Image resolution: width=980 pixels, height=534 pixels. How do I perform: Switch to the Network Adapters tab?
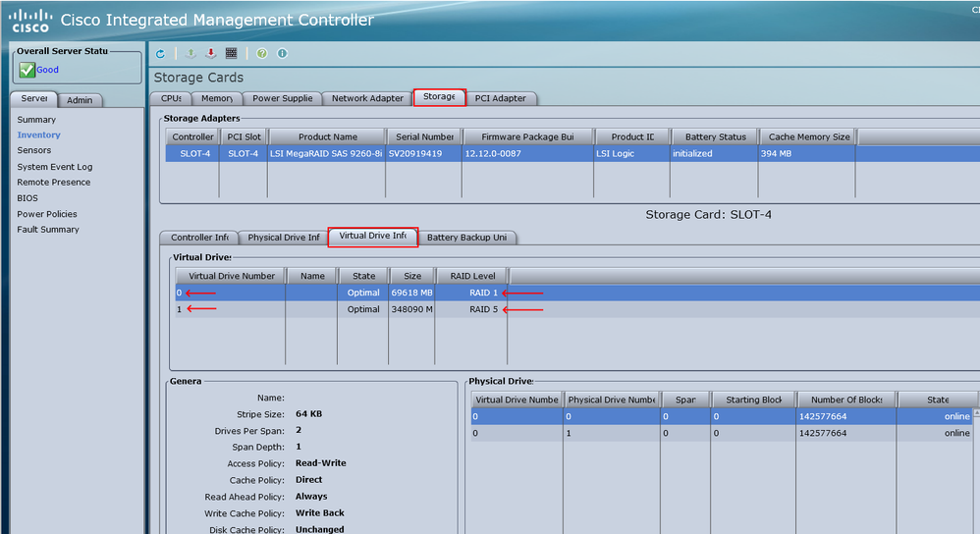[367, 99]
